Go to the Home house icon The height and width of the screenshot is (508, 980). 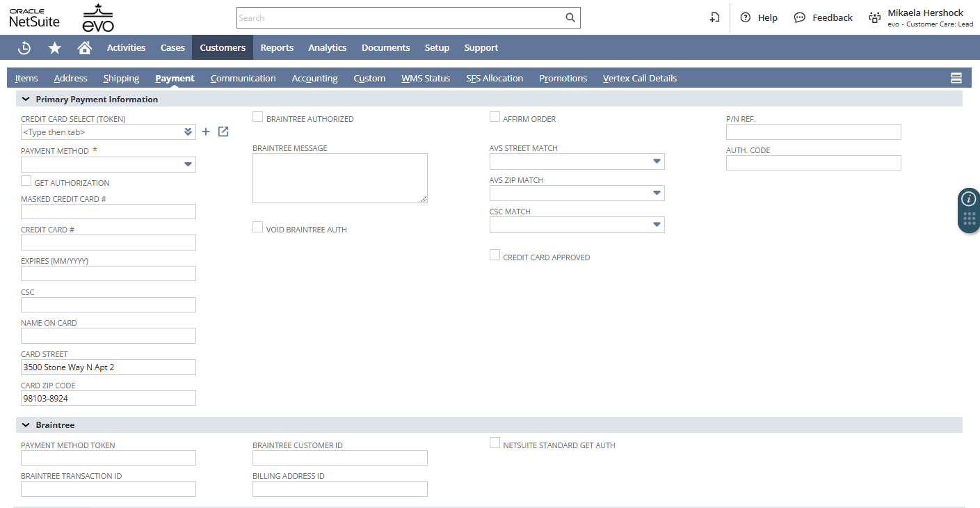point(84,48)
